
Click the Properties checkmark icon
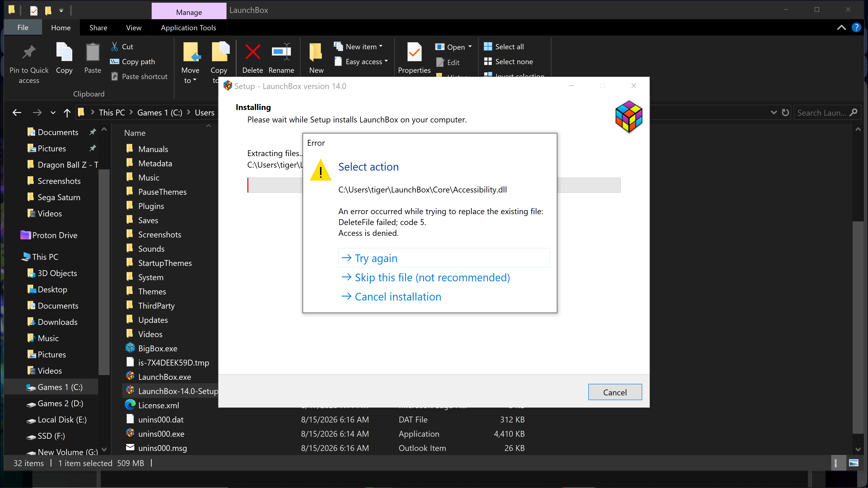414,52
